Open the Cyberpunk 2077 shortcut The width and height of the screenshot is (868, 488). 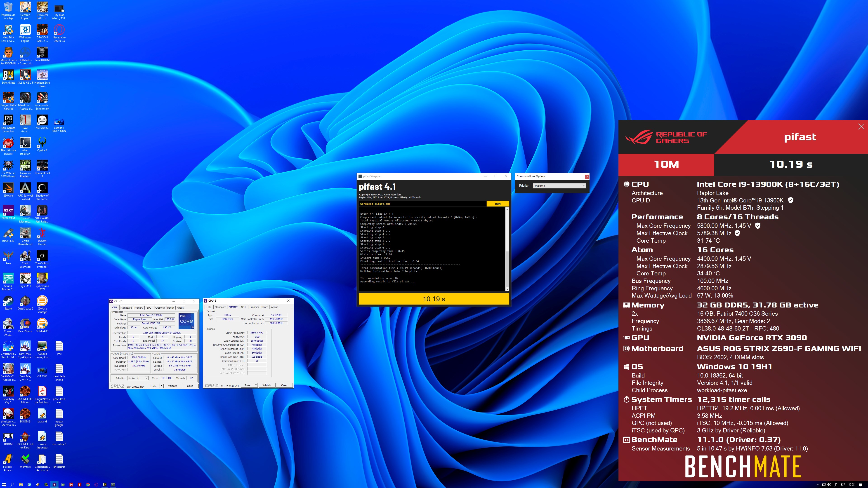[42, 282]
